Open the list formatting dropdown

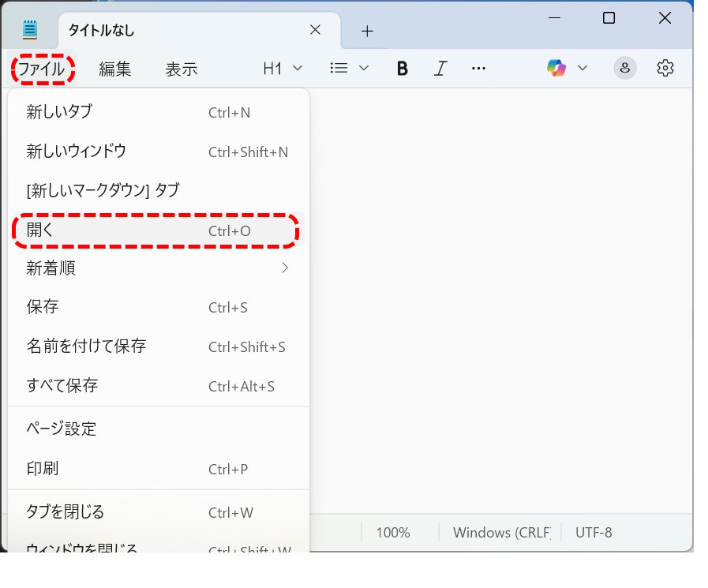click(348, 68)
